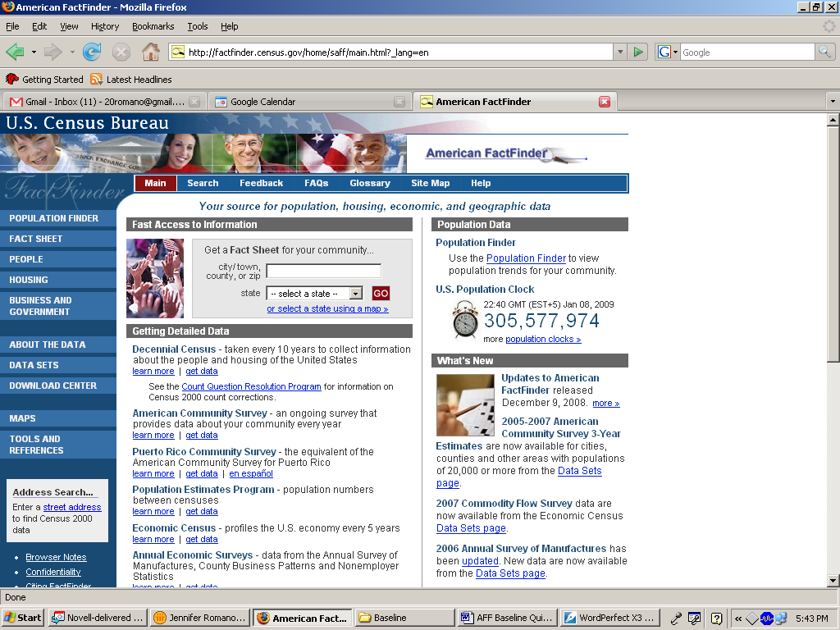Click the Feedback navigation tab
The image size is (840, 630).
[261, 183]
